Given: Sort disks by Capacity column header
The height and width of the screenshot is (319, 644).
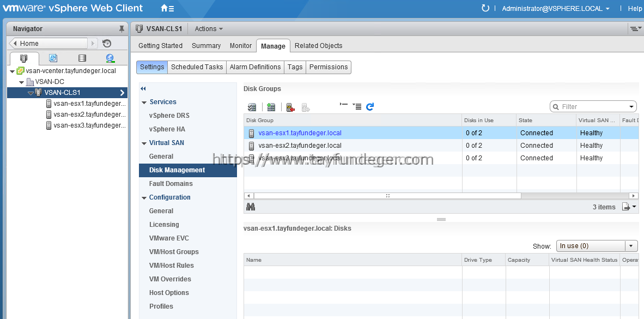Looking at the screenshot, I should pos(527,260).
